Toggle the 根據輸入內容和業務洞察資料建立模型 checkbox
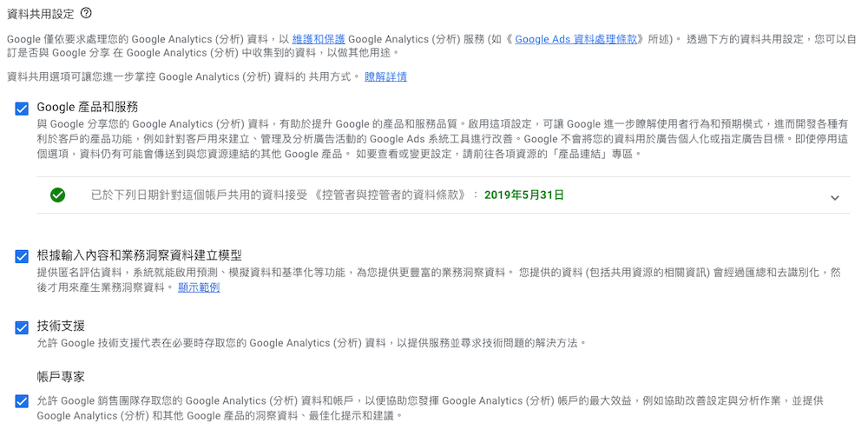868x429 pixels. pos(22,257)
